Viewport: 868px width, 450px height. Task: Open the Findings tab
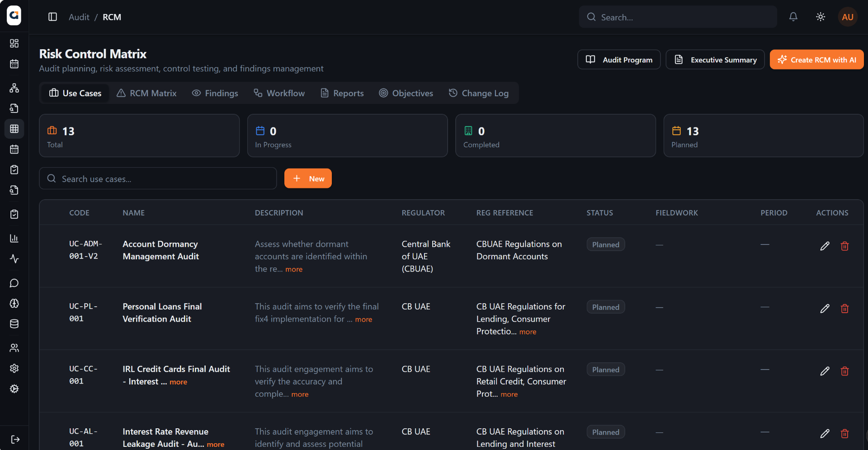(x=215, y=93)
